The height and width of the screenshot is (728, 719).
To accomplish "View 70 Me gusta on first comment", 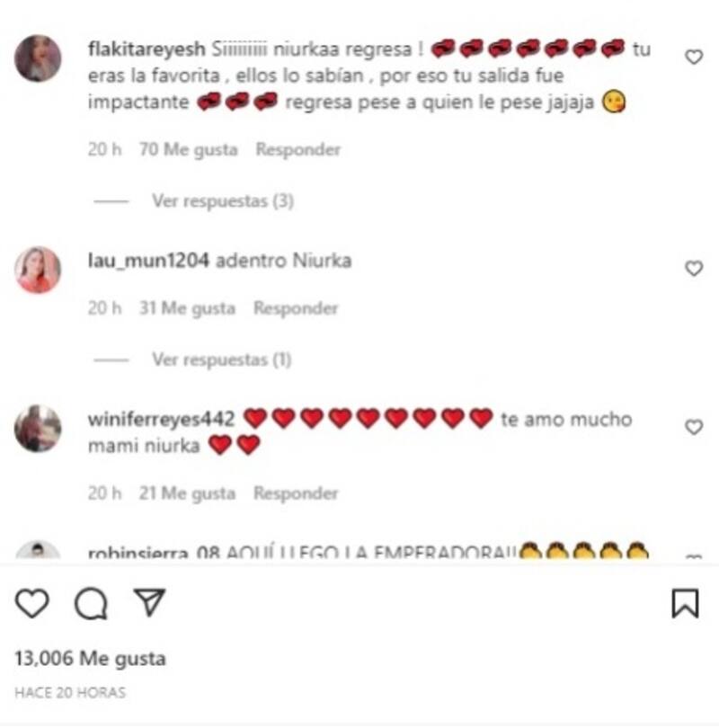I will coord(189,149).
